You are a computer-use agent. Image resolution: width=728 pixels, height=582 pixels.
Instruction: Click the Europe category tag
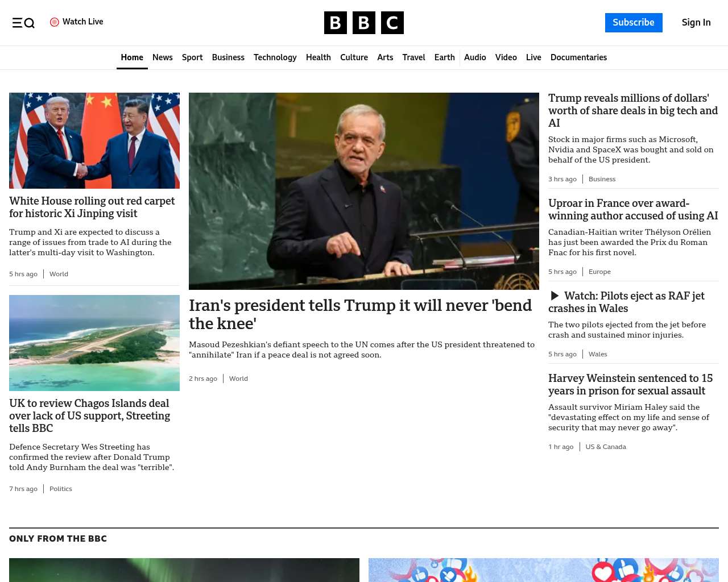pyautogui.click(x=599, y=272)
